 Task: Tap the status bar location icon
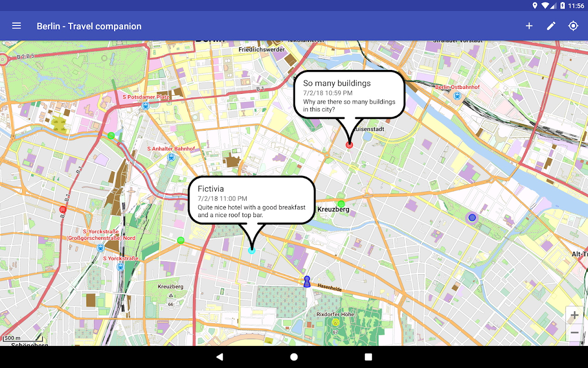535,6
